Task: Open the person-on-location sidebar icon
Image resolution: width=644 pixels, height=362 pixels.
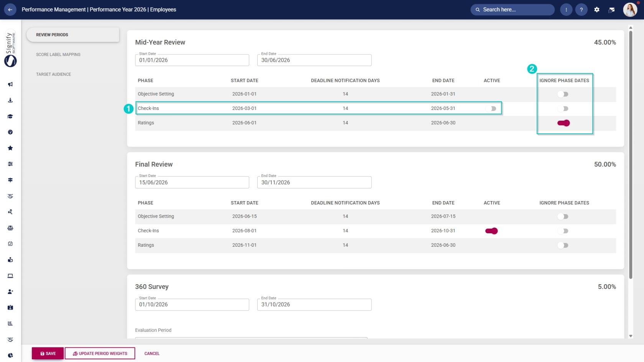Action: (10, 100)
